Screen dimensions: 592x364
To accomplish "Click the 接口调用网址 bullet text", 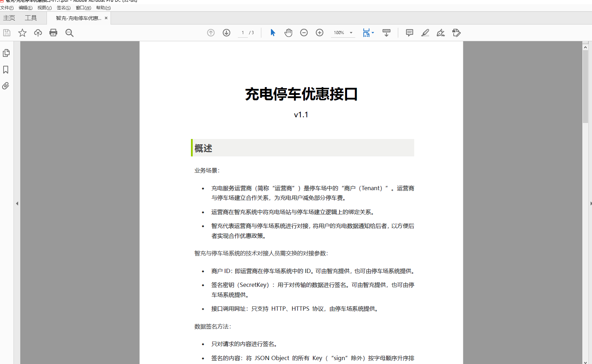I will click(295, 309).
